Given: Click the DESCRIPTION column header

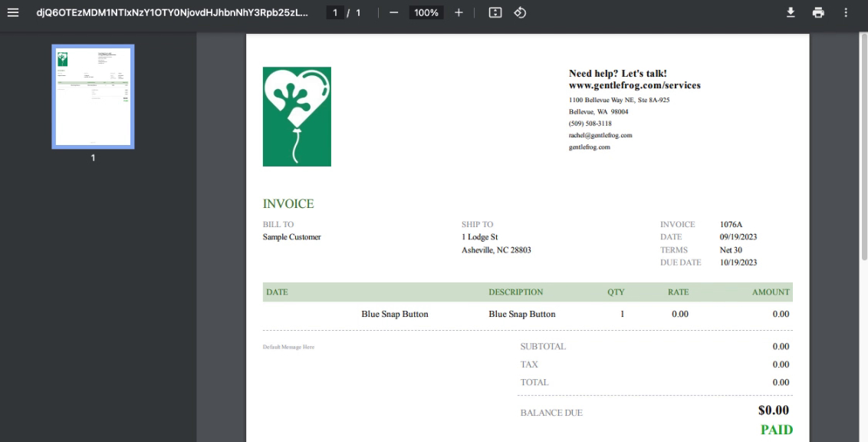Looking at the screenshot, I should (x=516, y=292).
